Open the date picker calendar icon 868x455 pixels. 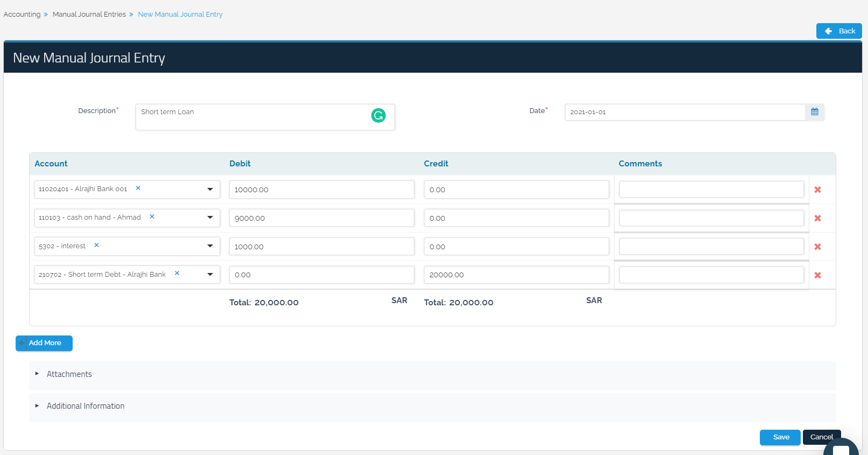814,112
